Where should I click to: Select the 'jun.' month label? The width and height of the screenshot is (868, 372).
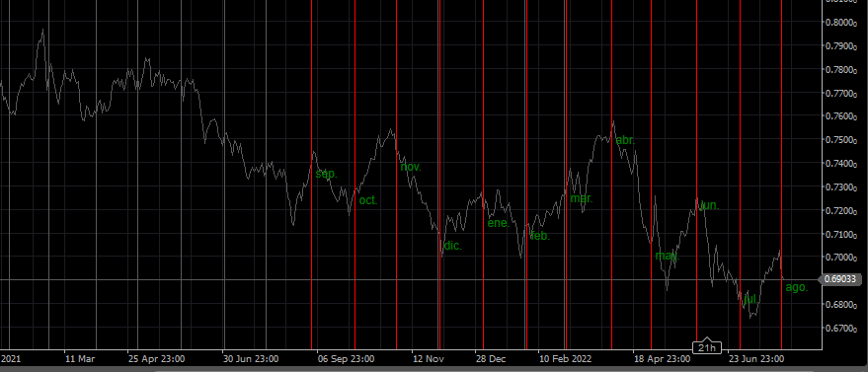coord(709,205)
